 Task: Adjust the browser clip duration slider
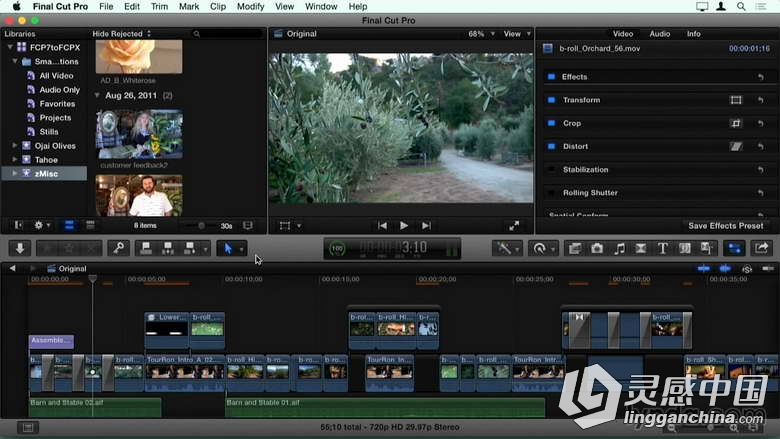click(x=201, y=226)
